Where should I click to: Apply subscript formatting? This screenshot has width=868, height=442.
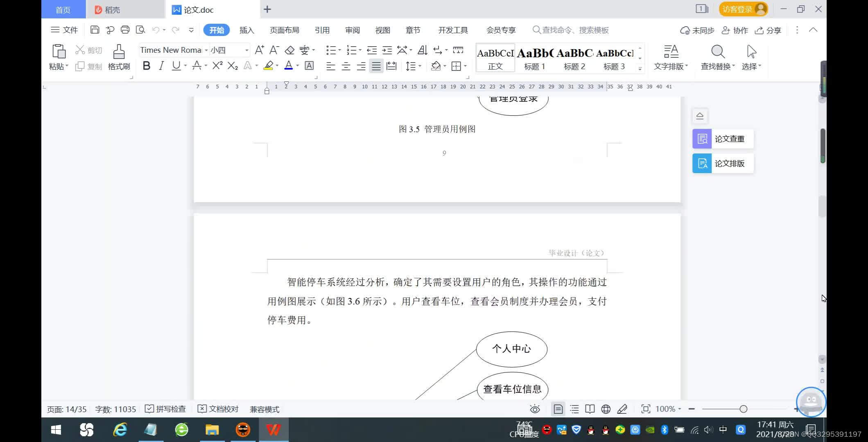(x=233, y=65)
